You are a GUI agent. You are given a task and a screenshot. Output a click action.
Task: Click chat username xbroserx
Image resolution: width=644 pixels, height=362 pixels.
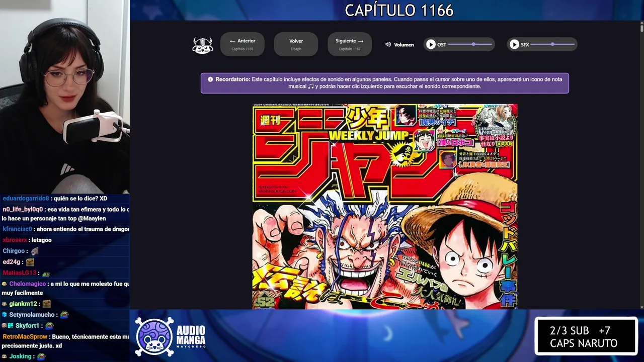[x=15, y=240]
